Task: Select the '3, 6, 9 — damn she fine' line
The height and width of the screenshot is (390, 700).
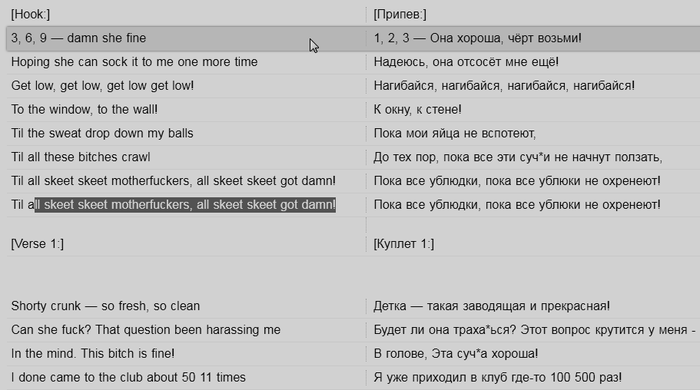Action: pos(79,38)
